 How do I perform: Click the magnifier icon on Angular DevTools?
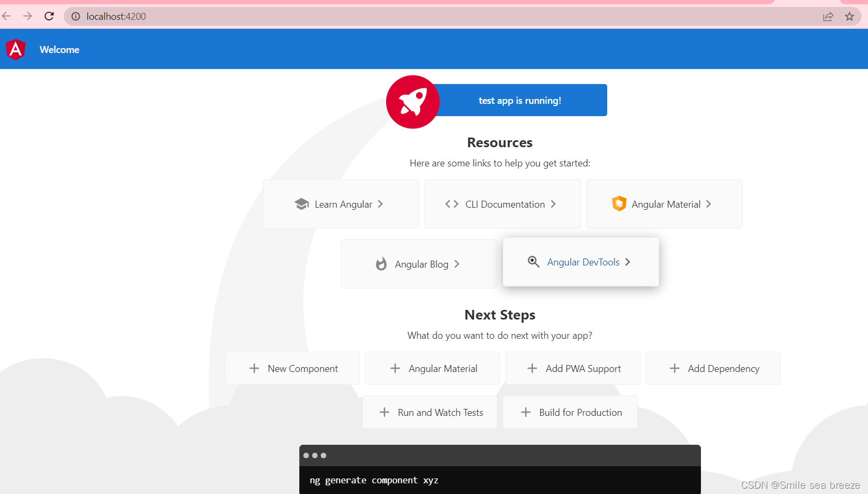534,262
